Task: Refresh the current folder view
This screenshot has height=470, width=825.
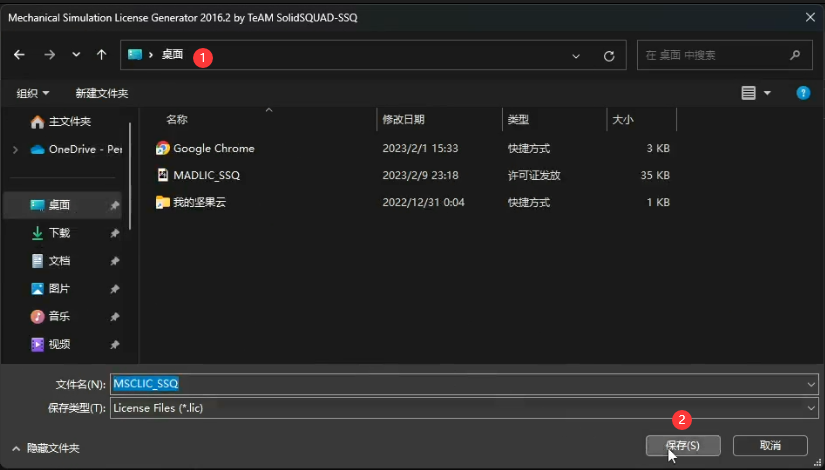Action: point(609,56)
